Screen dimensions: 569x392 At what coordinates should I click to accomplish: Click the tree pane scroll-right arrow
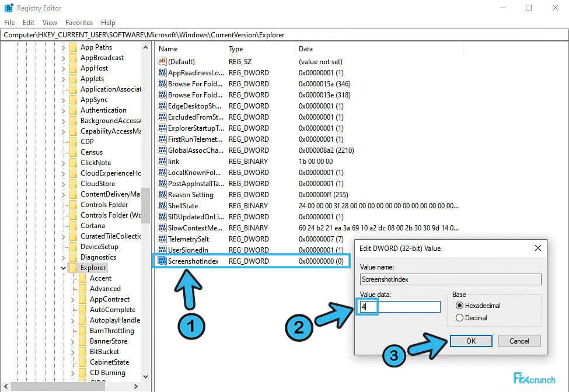pyautogui.click(x=136, y=387)
